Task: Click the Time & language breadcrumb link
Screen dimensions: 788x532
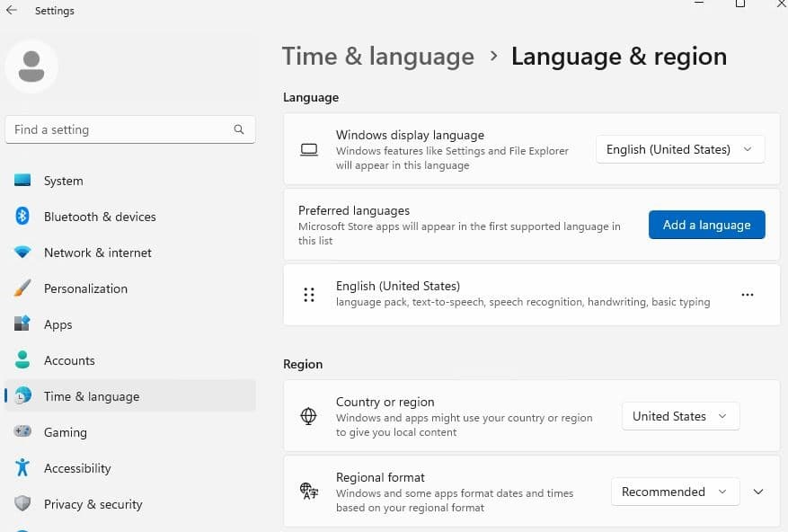Action: pyautogui.click(x=377, y=57)
